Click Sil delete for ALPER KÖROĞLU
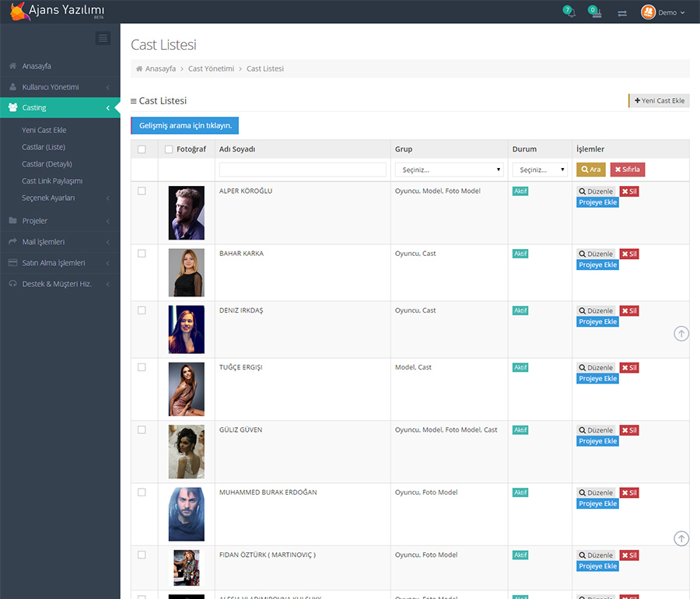 click(x=629, y=191)
